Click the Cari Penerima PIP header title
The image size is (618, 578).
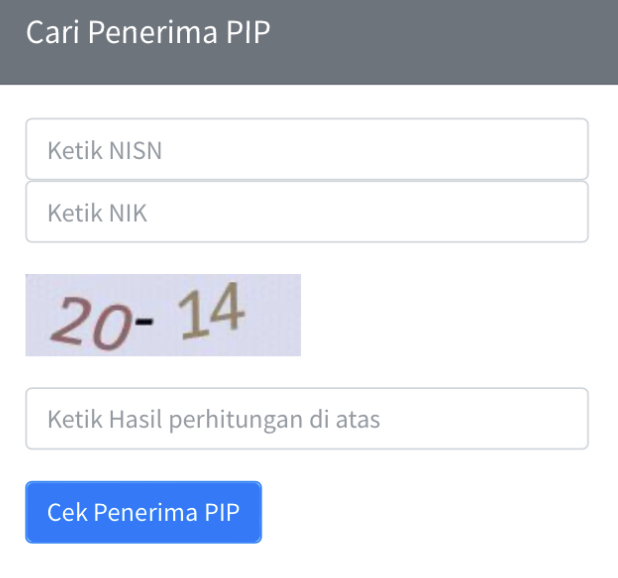(x=148, y=32)
